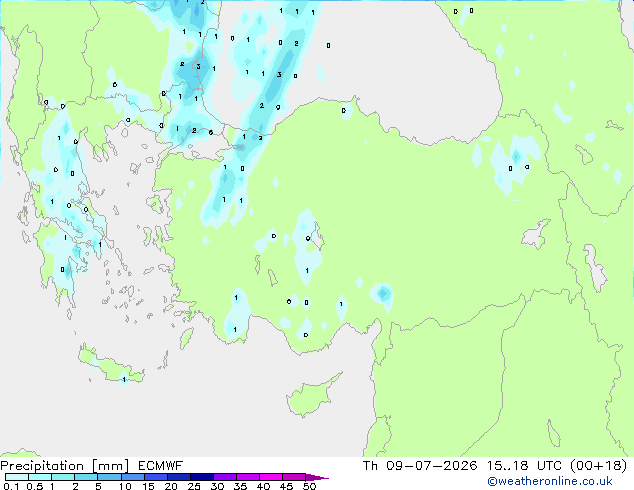Click the "(00+18)" forecast offset text
The height and width of the screenshot is (490, 634).
[x=598, y=466]
